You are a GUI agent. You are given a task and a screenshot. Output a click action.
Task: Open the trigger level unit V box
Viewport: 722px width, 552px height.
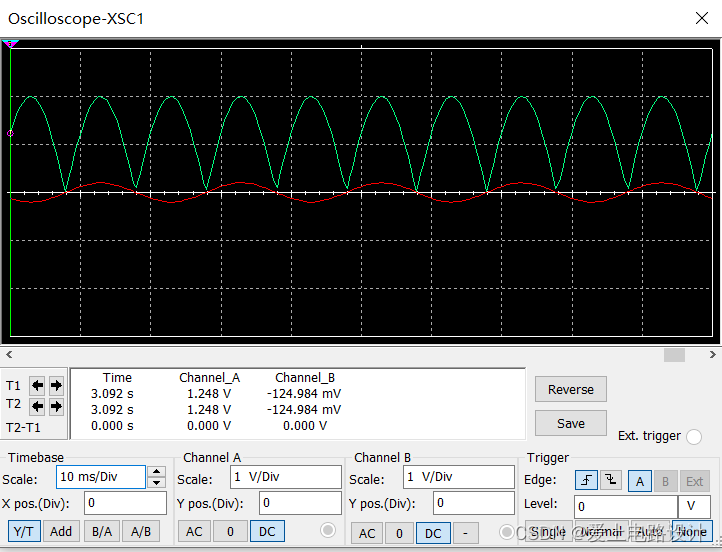[694, 507]
